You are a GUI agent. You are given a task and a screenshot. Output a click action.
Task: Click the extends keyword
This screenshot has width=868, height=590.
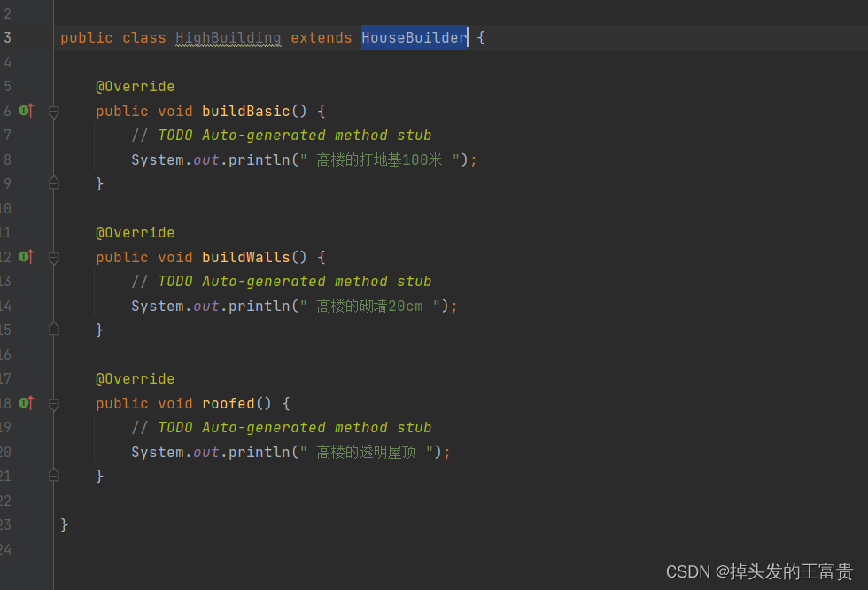pyautogui.click(x=321, y=37)
